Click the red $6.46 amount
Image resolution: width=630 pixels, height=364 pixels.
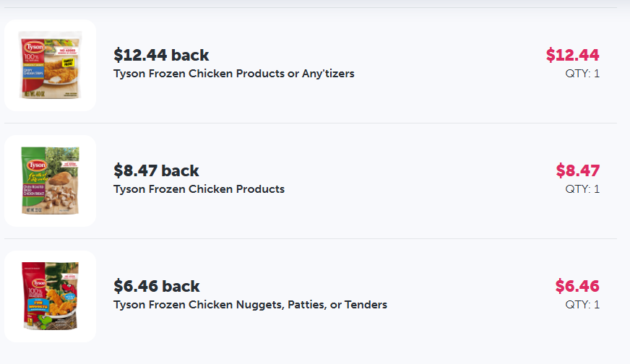pos(577,286)
